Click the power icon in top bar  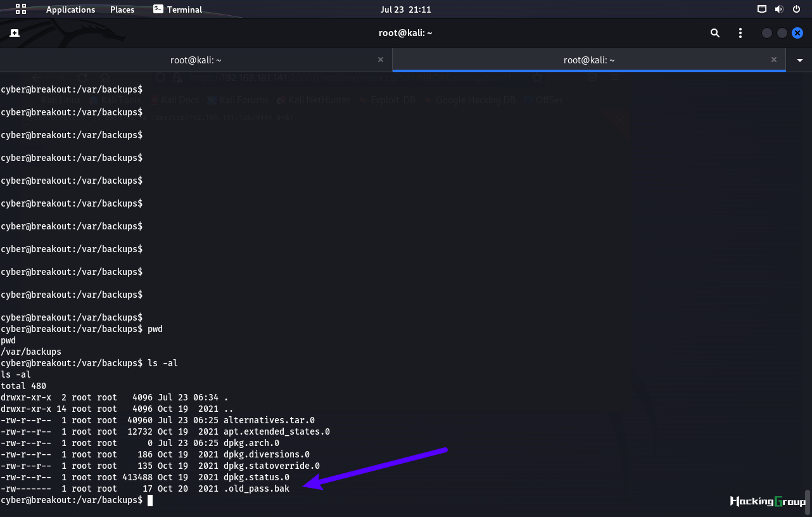(x=796, y=9)
